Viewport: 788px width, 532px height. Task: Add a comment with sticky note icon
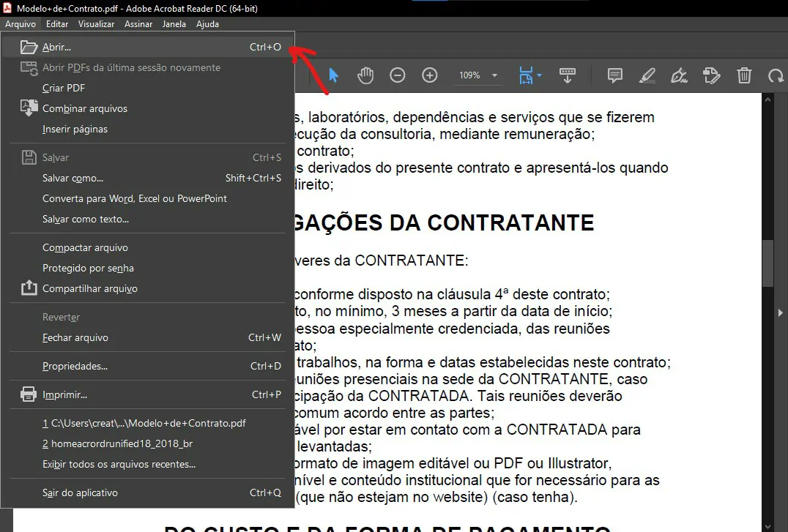[614, 75]
